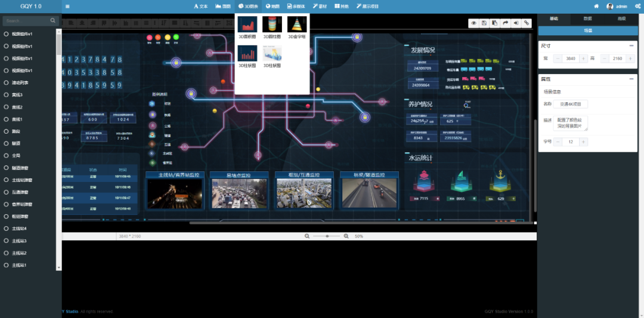Click the canvas zoom slider

tap(326, 236)
